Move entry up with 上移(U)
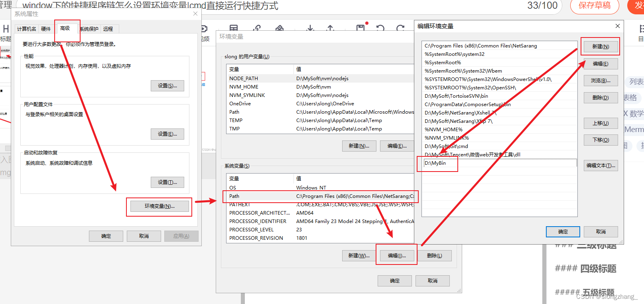 pos(601,123)
